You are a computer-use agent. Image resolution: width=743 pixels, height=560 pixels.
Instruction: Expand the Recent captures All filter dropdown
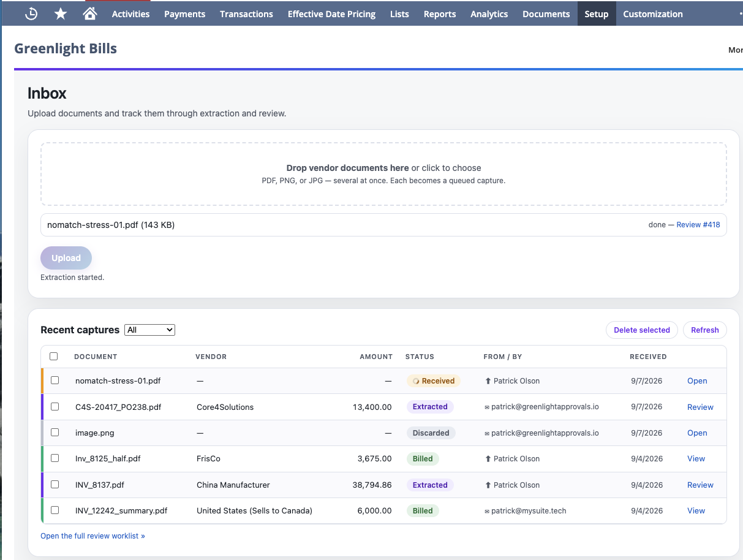149,330
